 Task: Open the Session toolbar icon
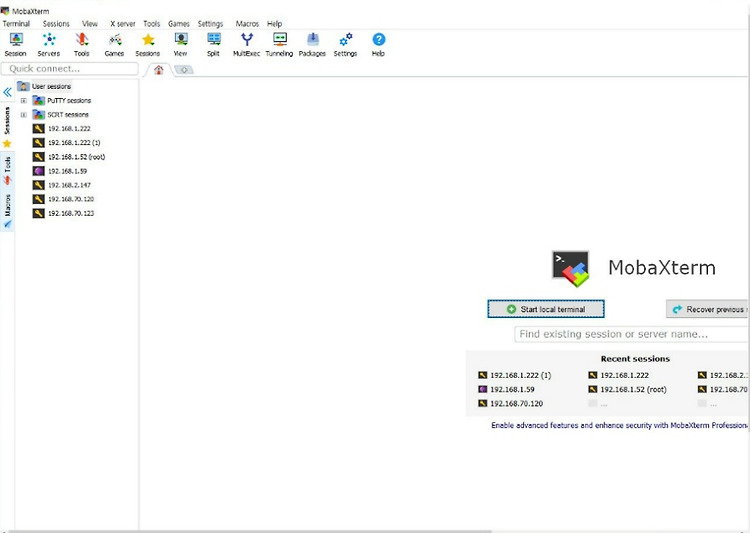[16, 45]
